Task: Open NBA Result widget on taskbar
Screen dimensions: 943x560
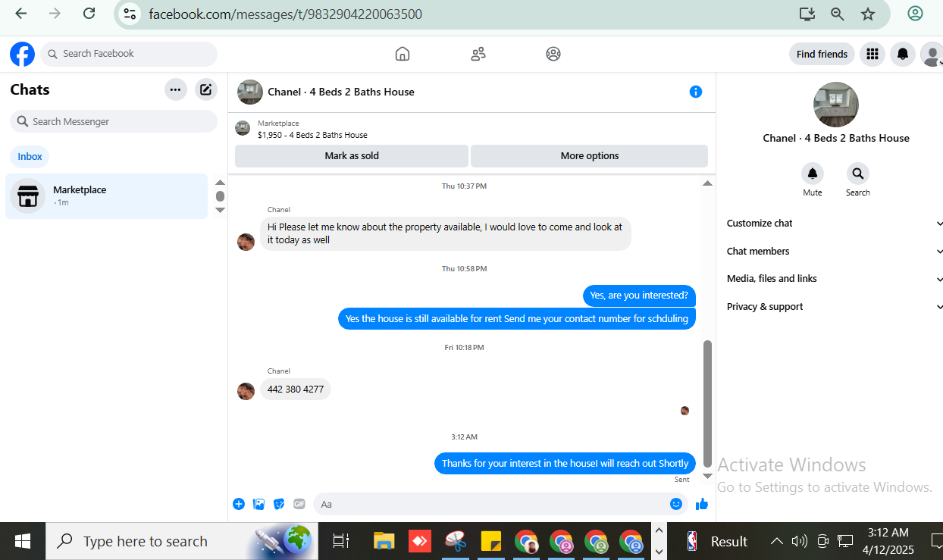Action: point(717,541)
